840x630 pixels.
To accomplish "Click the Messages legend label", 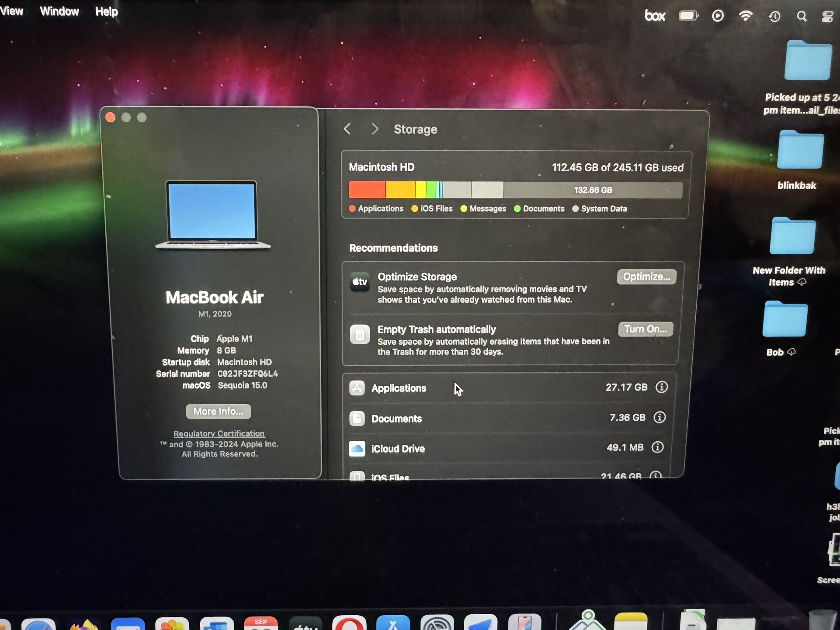I will point(488,208).
